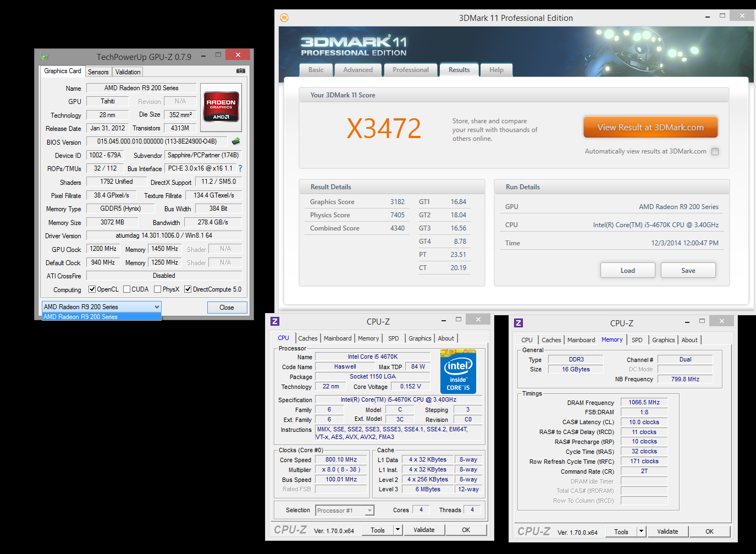
Task: Click OK in left CPU-Z window
Action: 466,530
